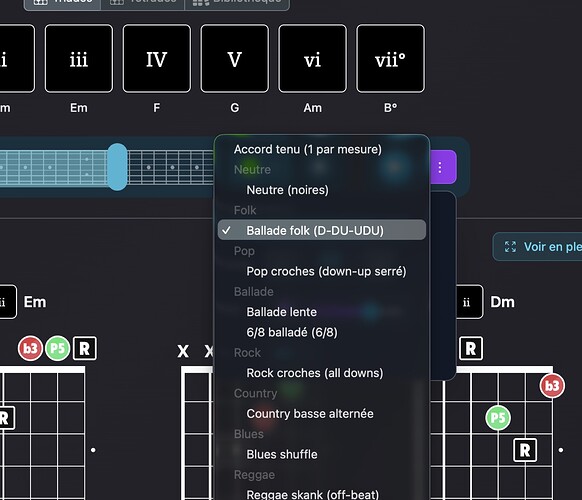
Task: Click the ii Dm chord degree badge
Action: point(469,302)
